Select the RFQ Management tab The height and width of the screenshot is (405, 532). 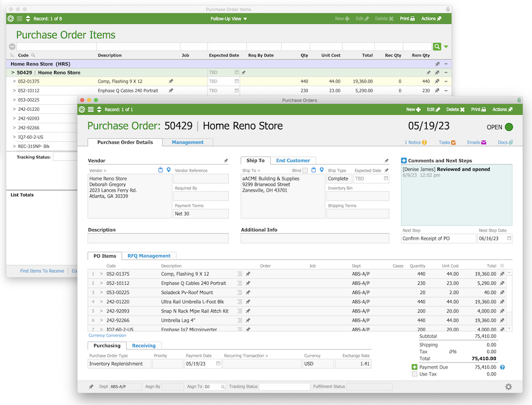pyautogui.click(x=148, y=256)
